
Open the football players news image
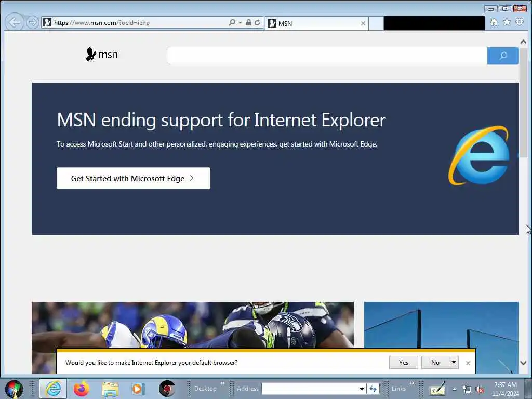point(193,325)
